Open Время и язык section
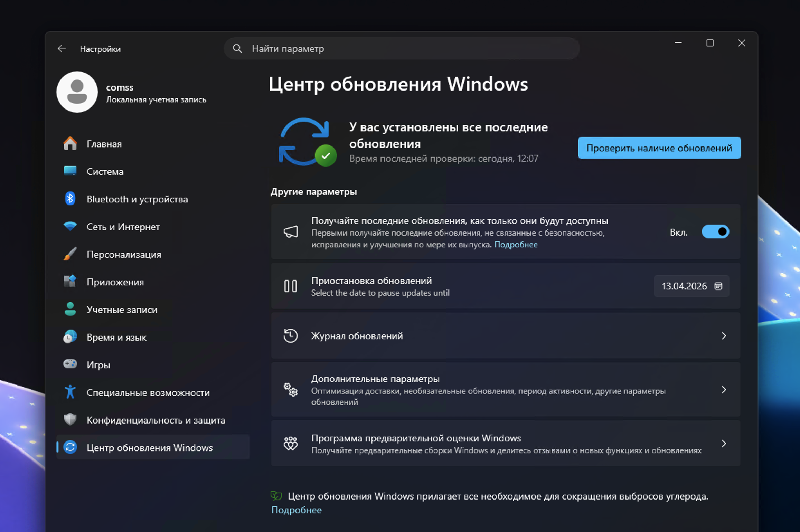 pyautogui.click(x=116, y=337)
